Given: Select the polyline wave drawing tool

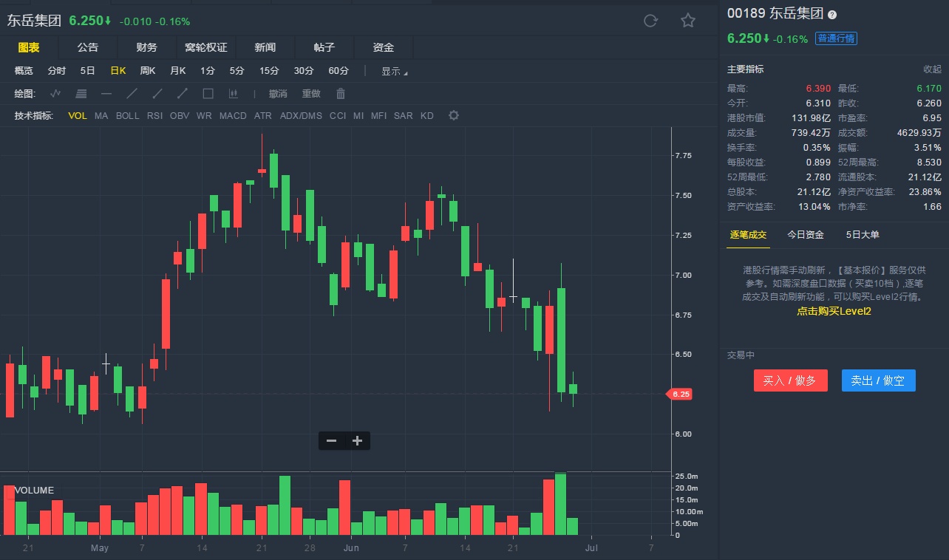Looking at the screenshot, I should [55, 94].
